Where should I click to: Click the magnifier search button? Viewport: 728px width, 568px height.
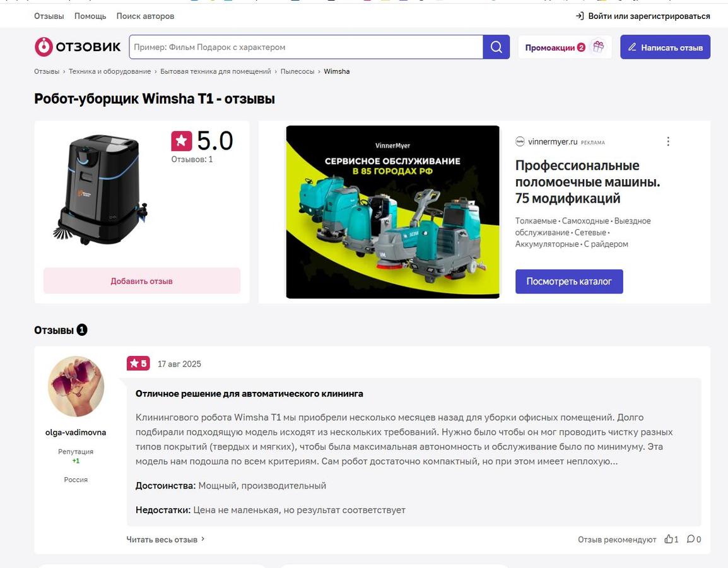coord(496,47)
